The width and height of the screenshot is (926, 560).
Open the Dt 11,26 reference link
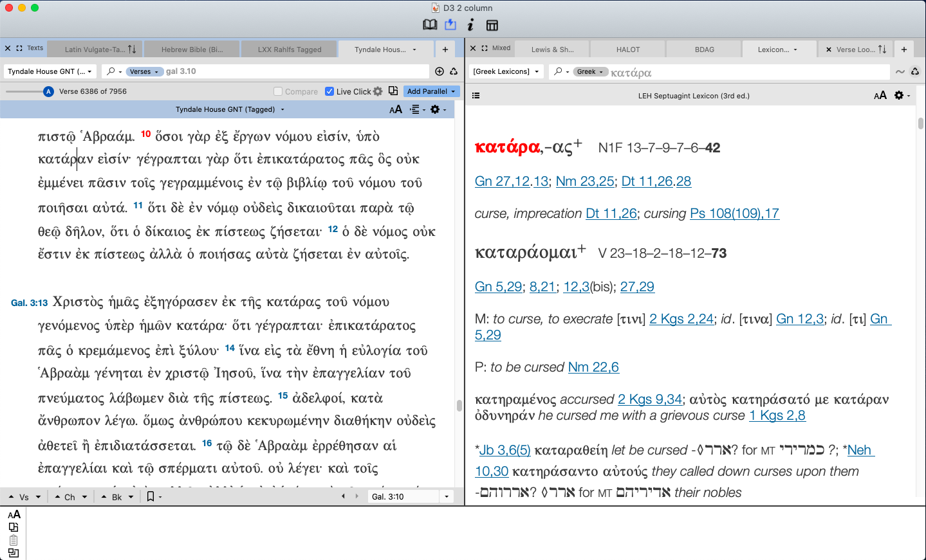[x=611, y=213]
